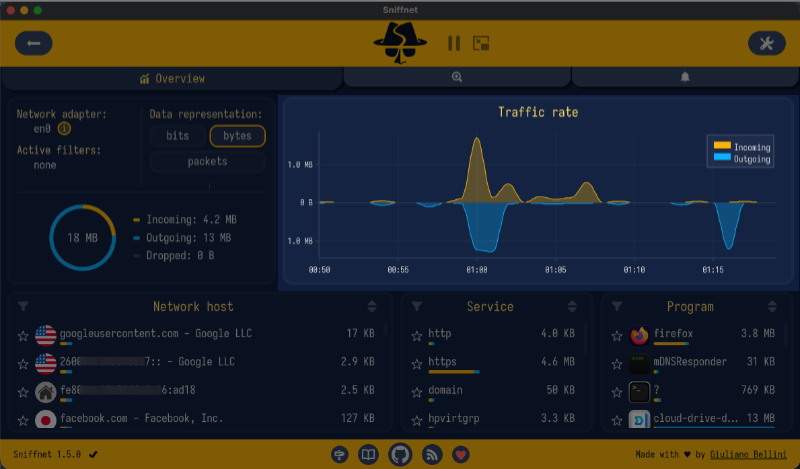Favorite the facebook.com host
Screen dimensions: 800x469
coord(23,421)
